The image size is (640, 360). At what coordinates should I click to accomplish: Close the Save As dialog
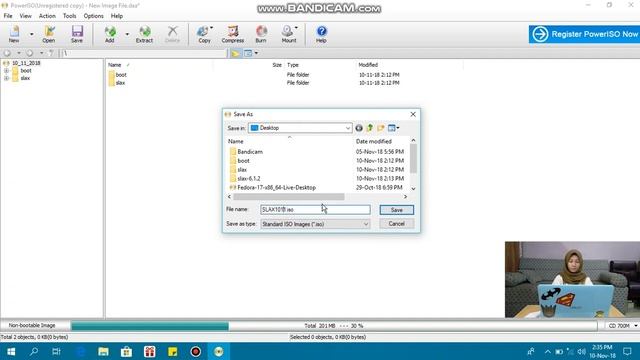pos(413,114)
